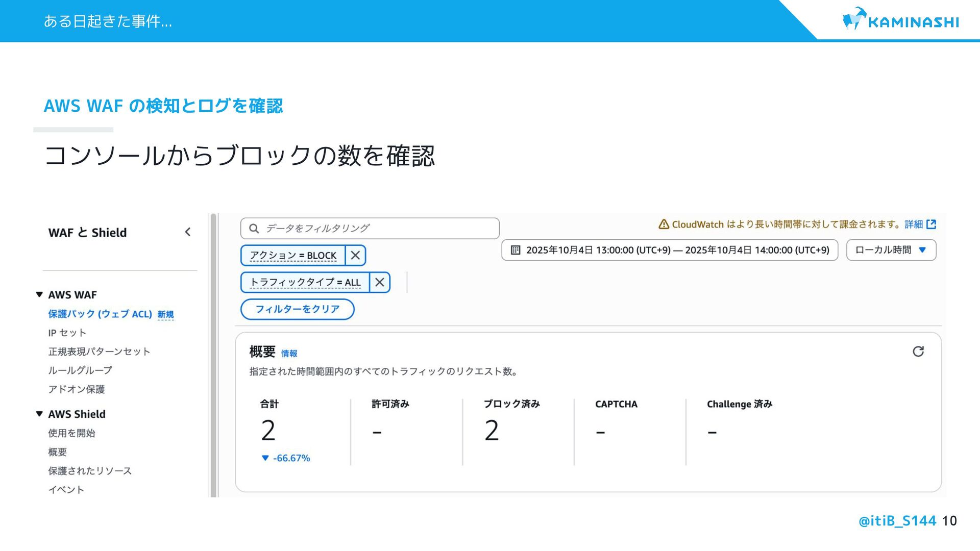Click the Kaminashi goat logo
The width and height of the screenshot is (980, 551).
pyautogui.click(x=853, y=19)
